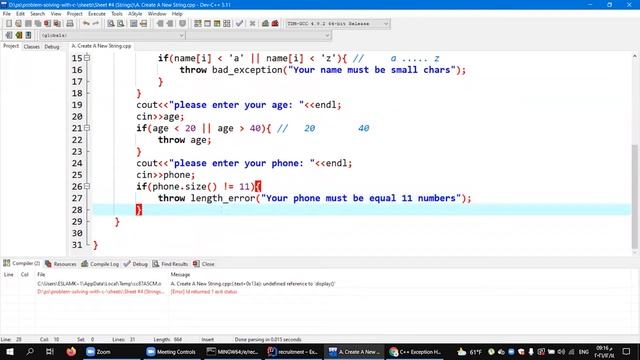The image size is (640, 360).
Task: Select the undefined reference to display() message
Action: [252, 284]
